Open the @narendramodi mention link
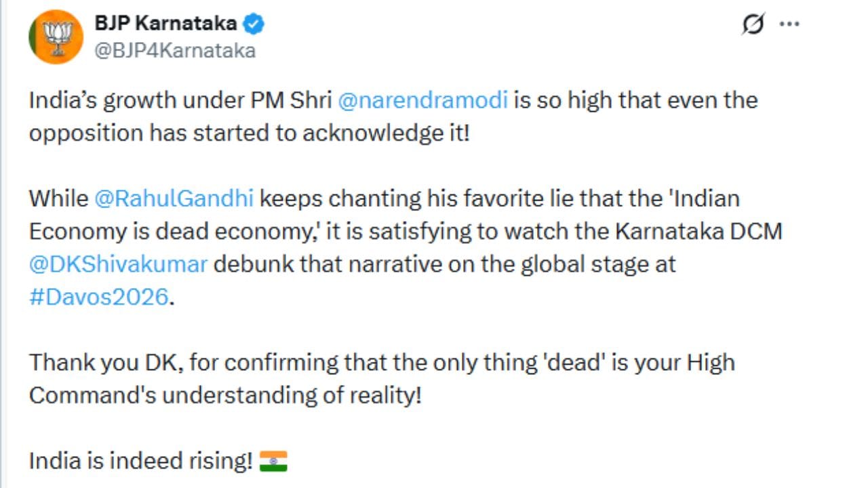This screenshot has width=868, height=488. [x=424, y=100]
